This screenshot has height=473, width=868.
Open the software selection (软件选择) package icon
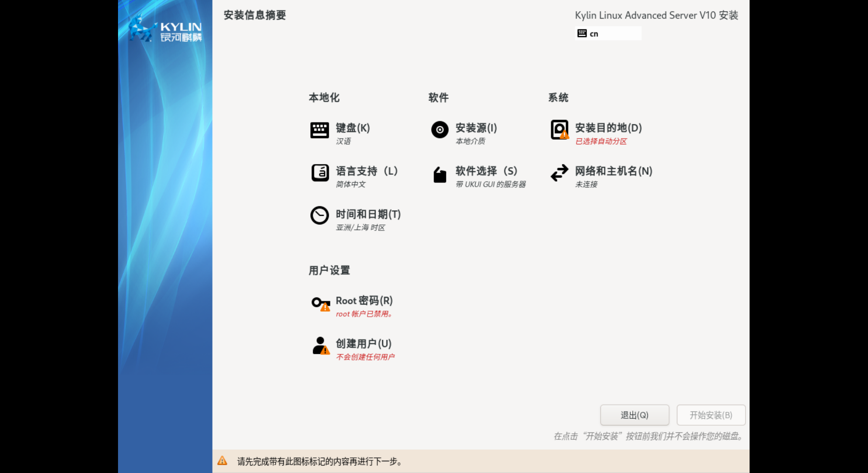tap(440, 174)
